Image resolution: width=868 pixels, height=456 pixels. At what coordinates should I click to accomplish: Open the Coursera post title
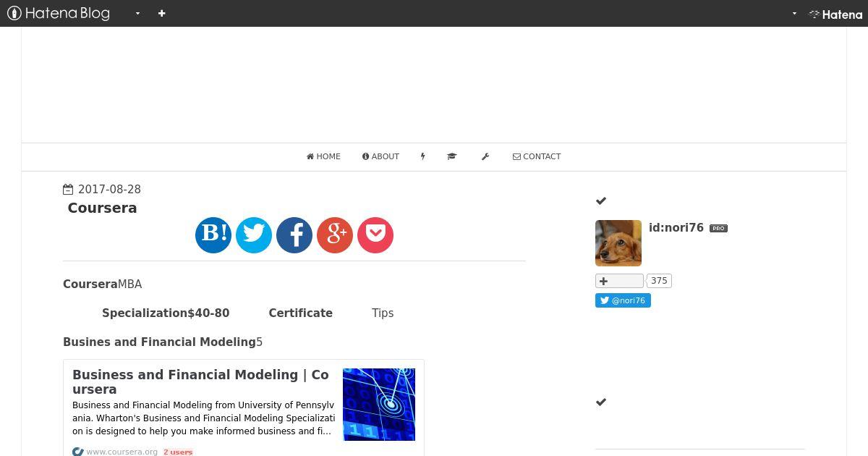[102, 208]
